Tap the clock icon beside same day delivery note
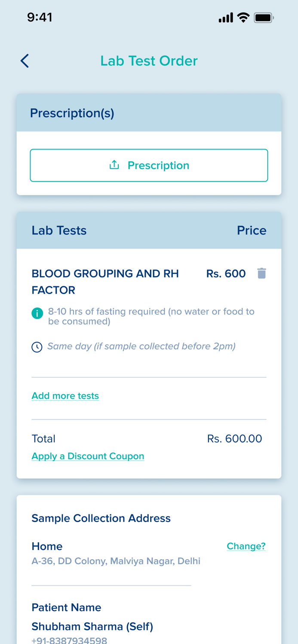Image resolution: width=298 pixels, height=644 pixels. (x=37, y=346)
